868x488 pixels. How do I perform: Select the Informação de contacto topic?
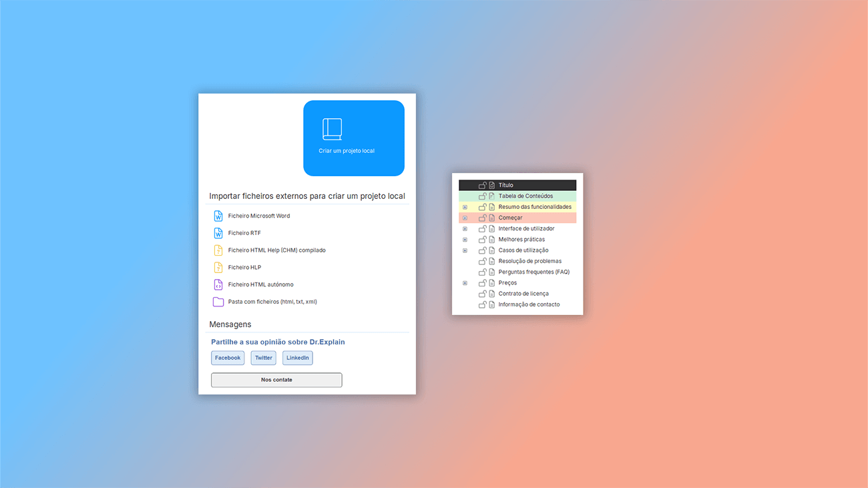coord(529,304)
